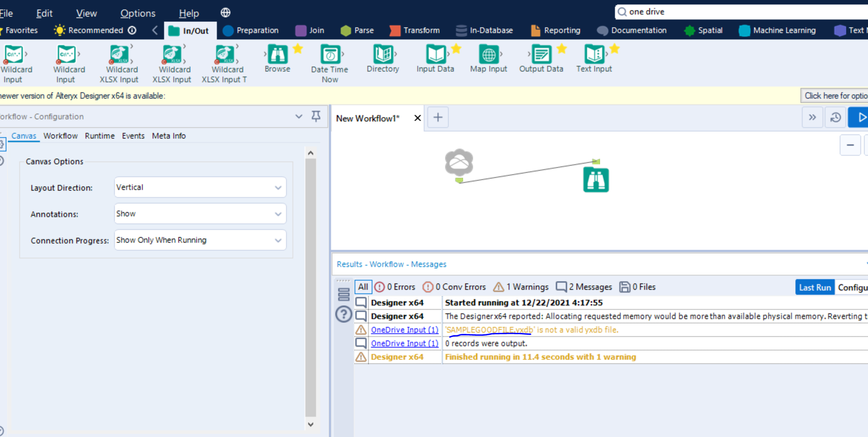868x437 pixels.
Task: Expand the overflow double-chevron on canvas toolbar
Action: [812, 117]
